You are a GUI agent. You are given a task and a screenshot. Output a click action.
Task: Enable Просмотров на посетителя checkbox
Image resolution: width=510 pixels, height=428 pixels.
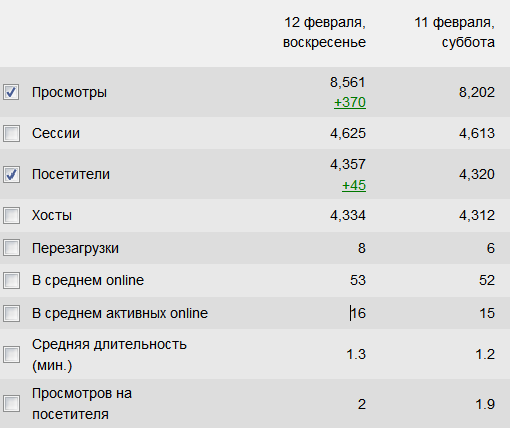(x=11, y=404)
